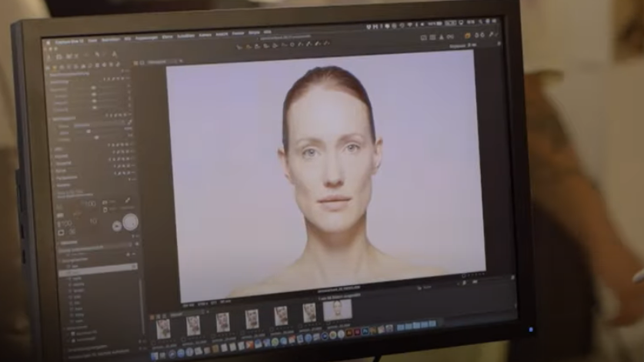Open the viewer background dropdown above image
The width and height of the screenshot is (644, 362).
(162, 61)
